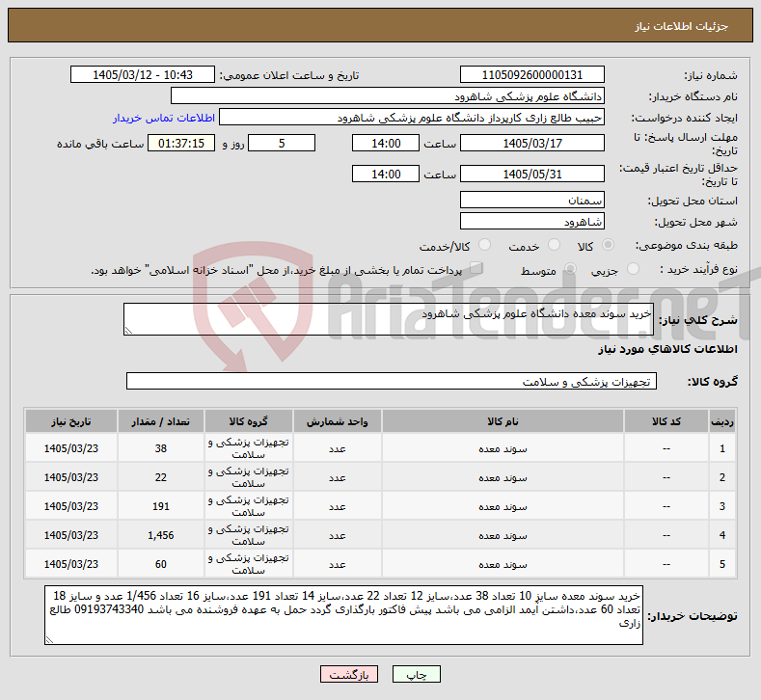This screenshot has width=761, height=700.
Task: Click quantity cell 22 in row 2
Action: coord(161,477)
